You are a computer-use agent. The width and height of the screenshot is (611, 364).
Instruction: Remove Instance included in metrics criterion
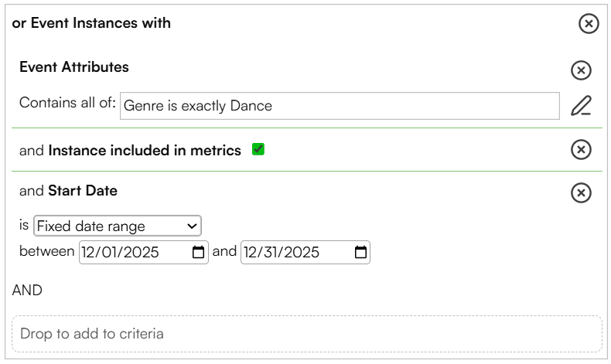click(581, 149)
